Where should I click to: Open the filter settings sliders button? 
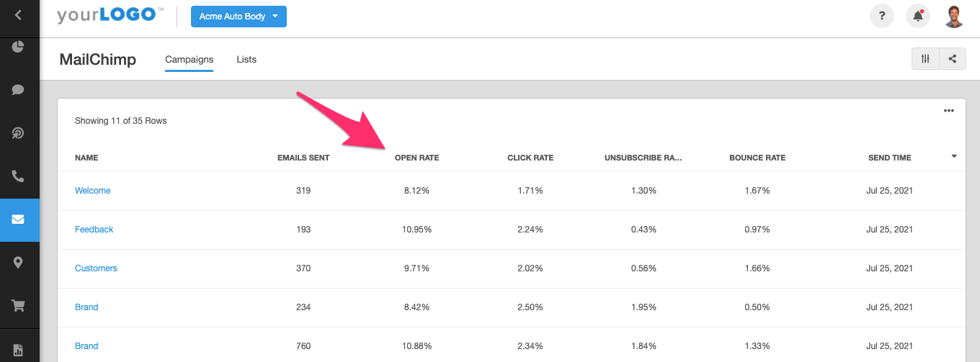pos(926,59)
